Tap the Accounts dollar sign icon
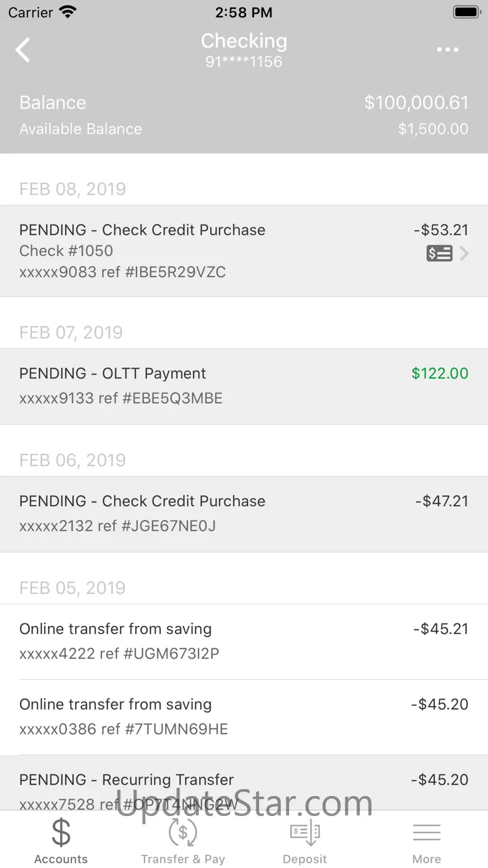This screenshot has width=488, height=868. click(61, 832)
